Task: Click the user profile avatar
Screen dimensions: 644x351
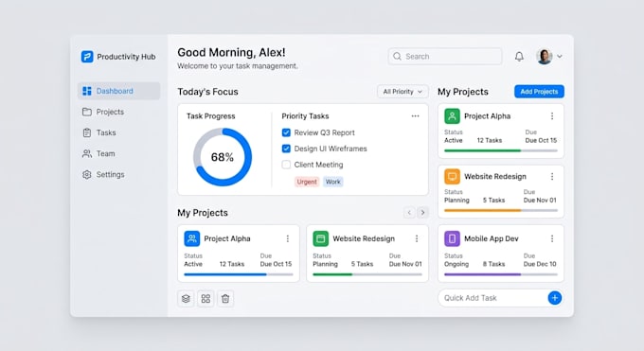Action: pyautogui.click(x=545, y=56)
